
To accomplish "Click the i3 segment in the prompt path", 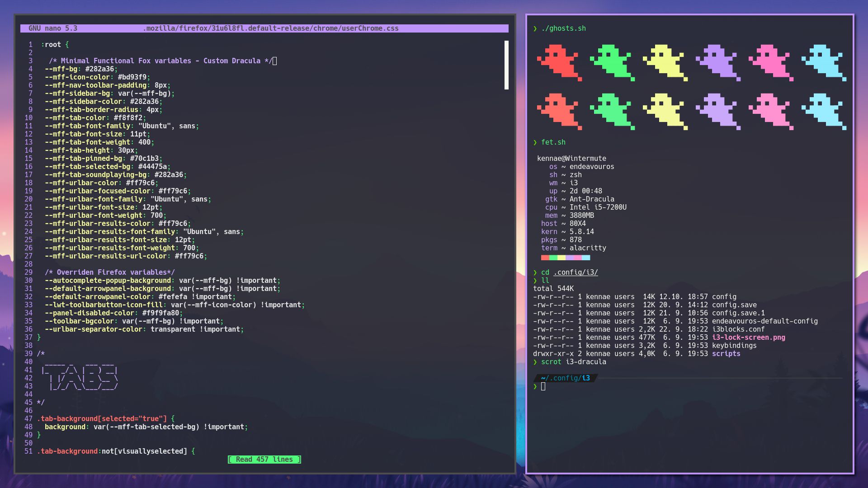I will click(585, 379).
